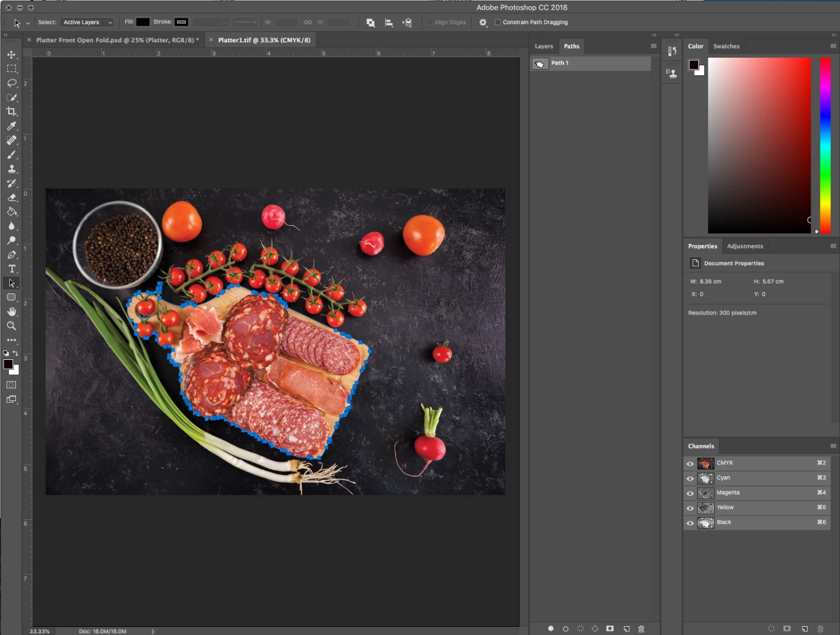The width and height of the screenshot is (840, 635).
Task: Hide the Cyan channel visibility eye
Action: (690, 478)
